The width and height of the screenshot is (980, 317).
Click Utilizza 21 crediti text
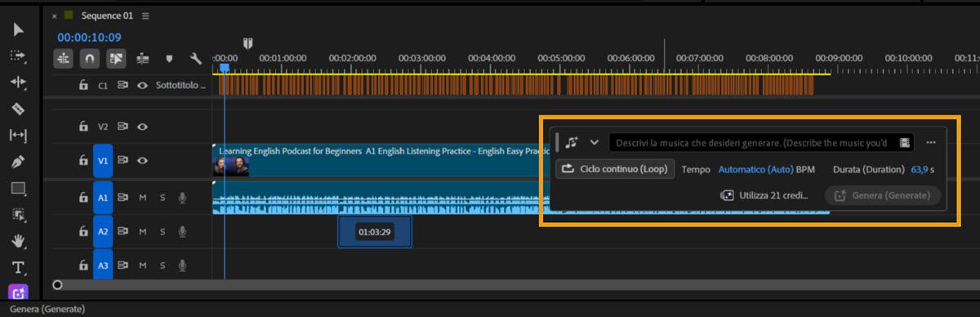[773, 196]
